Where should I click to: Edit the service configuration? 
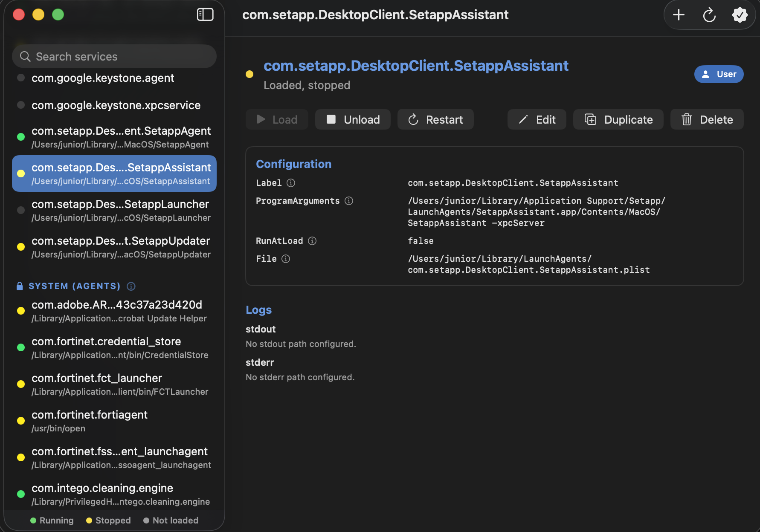pos(537,119)
